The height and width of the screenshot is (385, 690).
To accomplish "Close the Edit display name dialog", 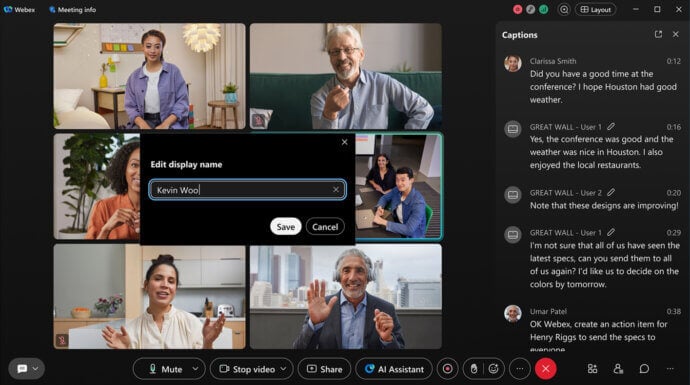I will (x=345, y=142).
